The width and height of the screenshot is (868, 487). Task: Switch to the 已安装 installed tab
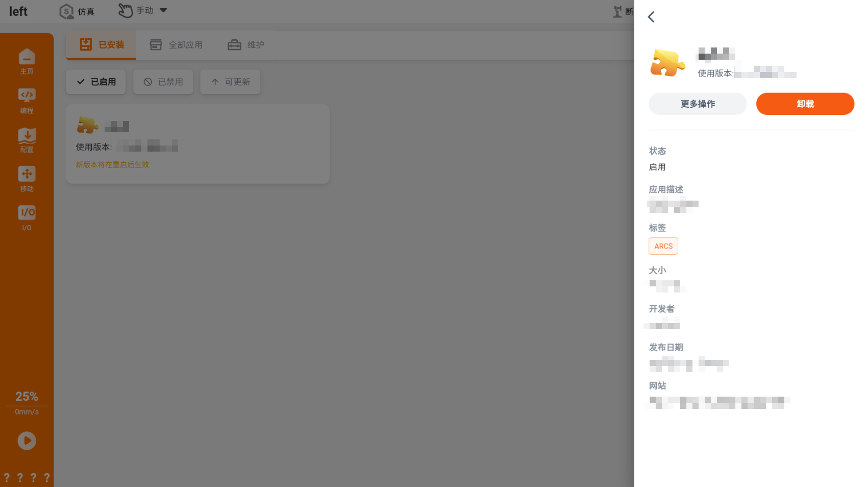[x=102, y=45]
